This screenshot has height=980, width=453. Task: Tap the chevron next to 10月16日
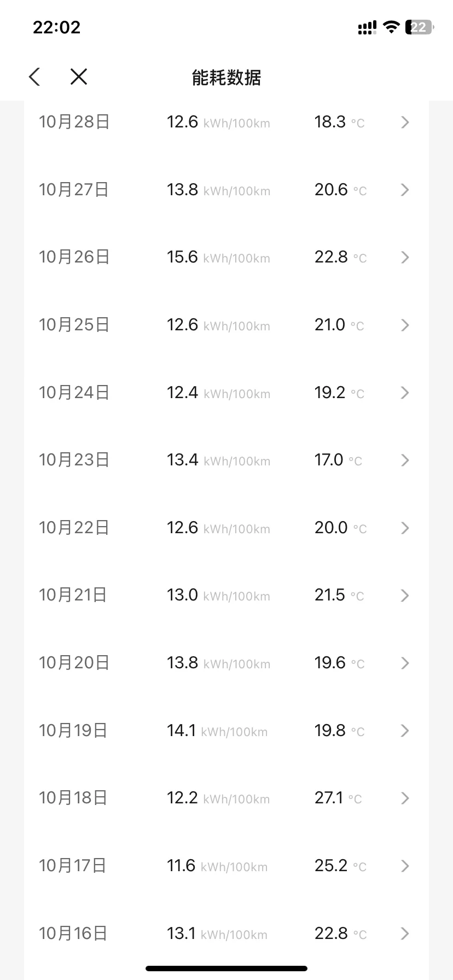coord(405,933)
